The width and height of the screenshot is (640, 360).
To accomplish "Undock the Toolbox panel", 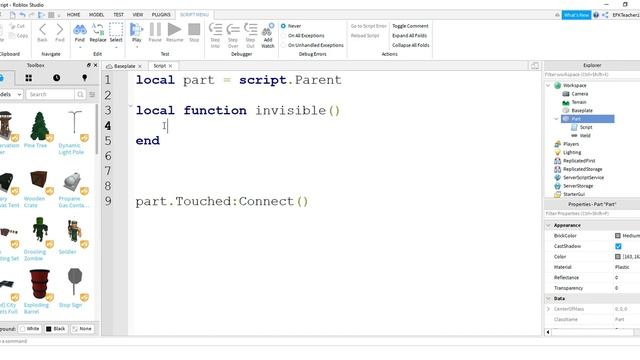I will (89, 65).
